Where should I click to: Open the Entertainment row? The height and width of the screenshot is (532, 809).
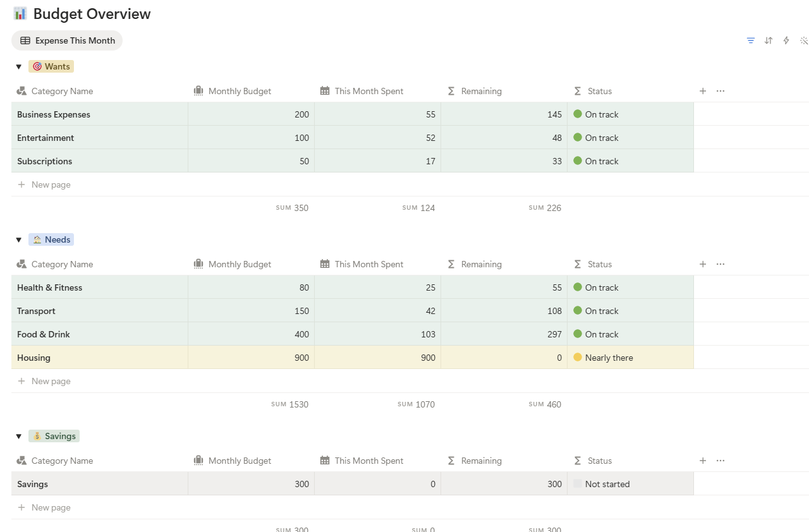(x=353, y=138)
